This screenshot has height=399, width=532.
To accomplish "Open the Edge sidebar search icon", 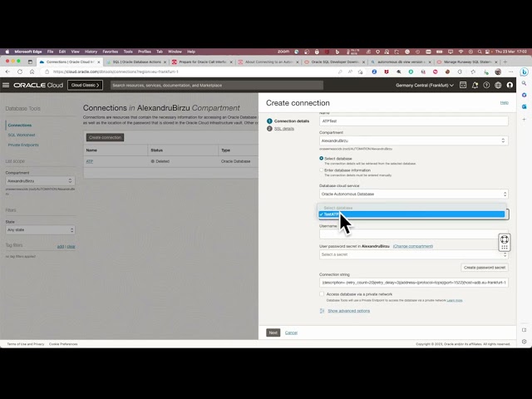I will [524, 83].
